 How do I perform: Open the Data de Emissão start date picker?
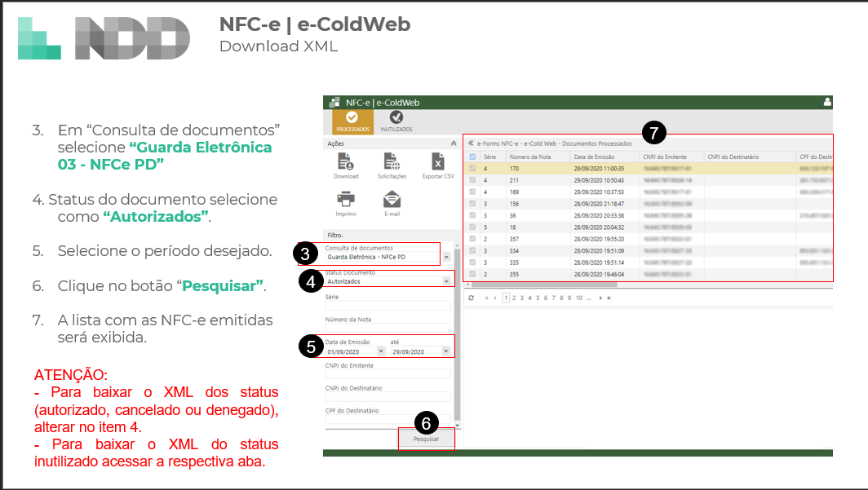click(381, 351)
